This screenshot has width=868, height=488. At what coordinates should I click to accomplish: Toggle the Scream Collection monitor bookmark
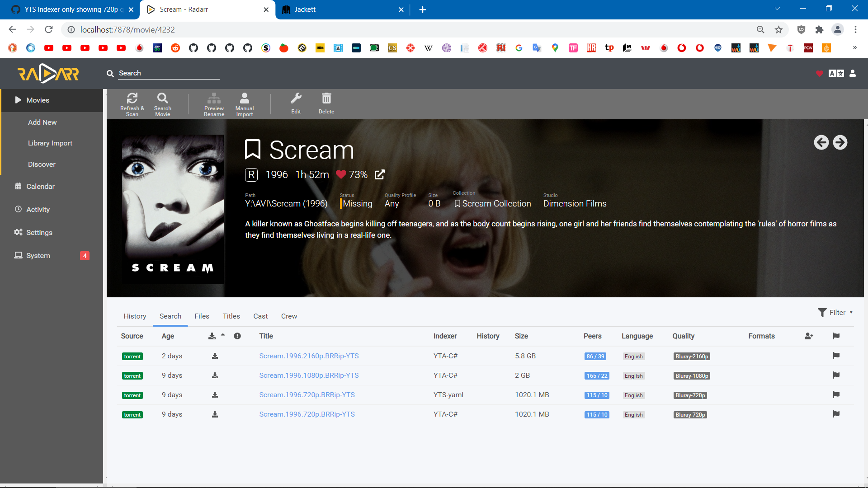458,204
